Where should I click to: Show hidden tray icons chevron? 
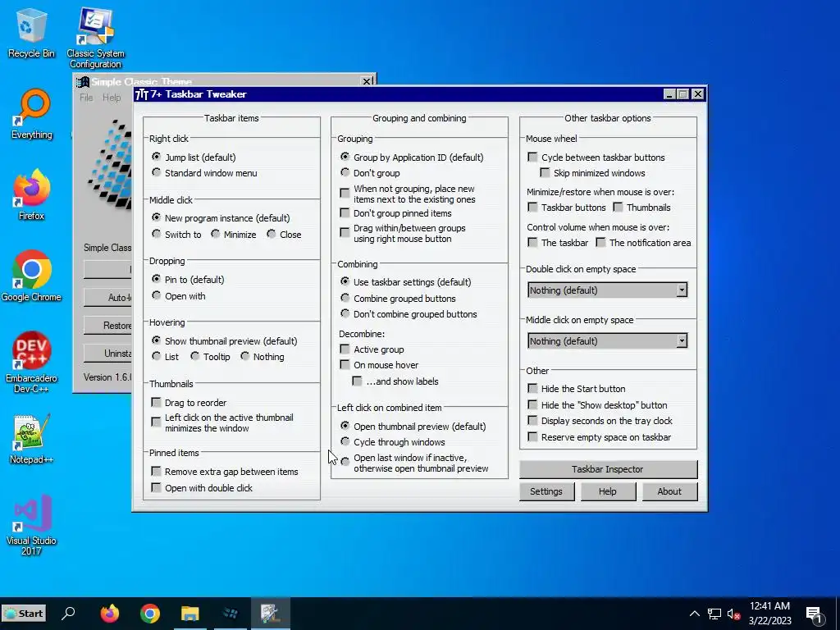point(694,614)
